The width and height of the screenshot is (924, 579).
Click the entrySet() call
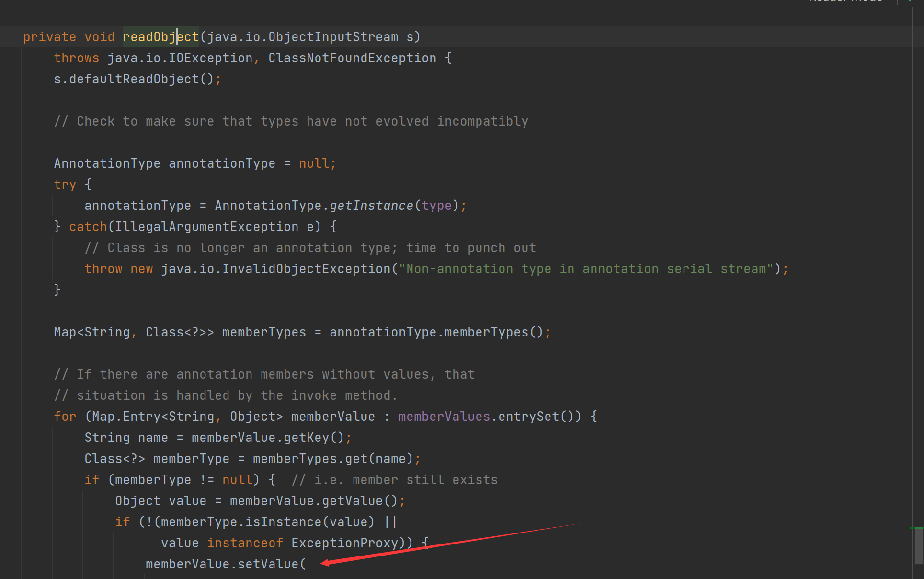[536, 417]
